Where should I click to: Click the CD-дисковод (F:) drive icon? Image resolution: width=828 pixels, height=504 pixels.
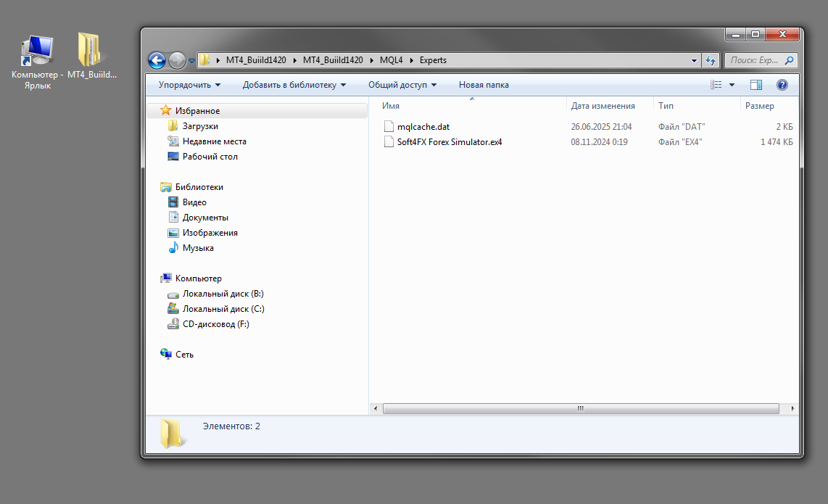pyautogui.click(x=173, y=324)
